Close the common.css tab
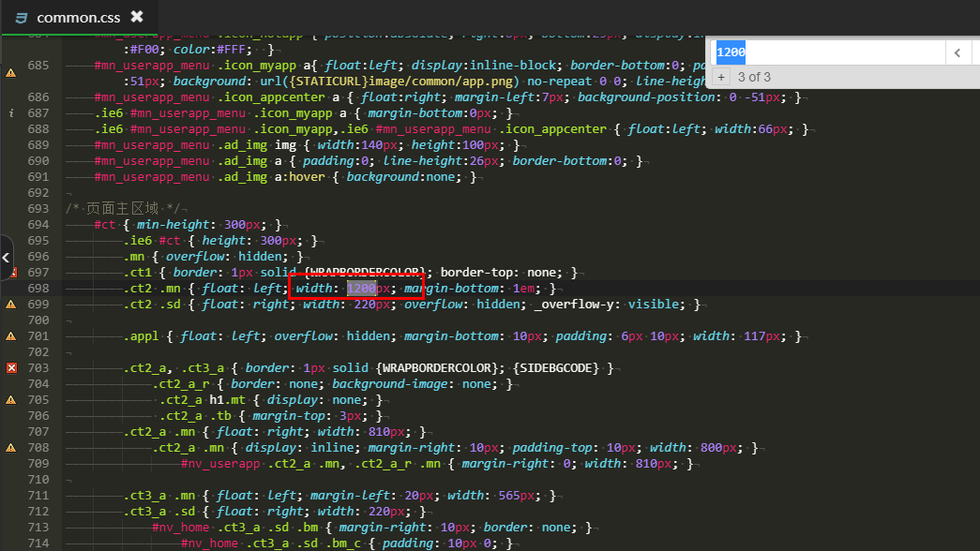Screen dimensions: 980x551 tap(137, 16)
